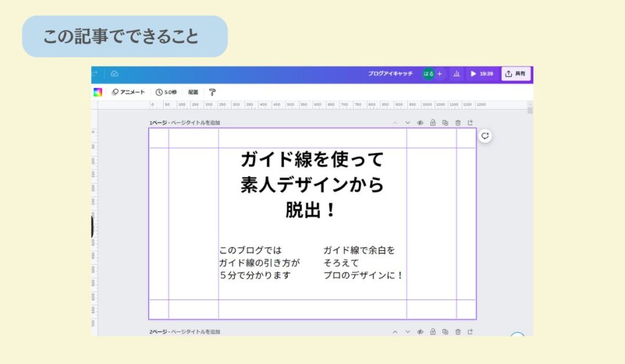Duplicate page 1 using the copy icon
Screen dimensions: 625x364
(445, 123)
